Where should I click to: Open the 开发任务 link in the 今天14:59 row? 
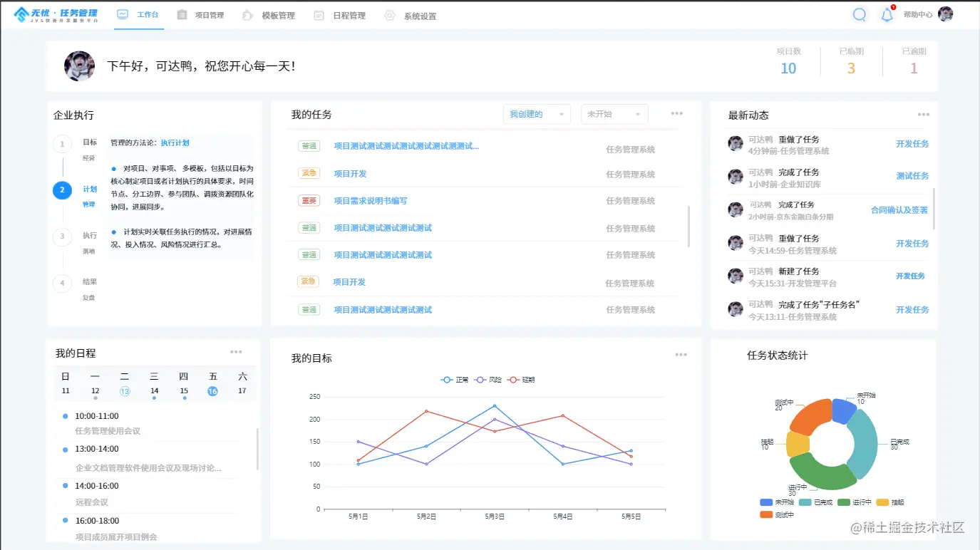point(912,244)
